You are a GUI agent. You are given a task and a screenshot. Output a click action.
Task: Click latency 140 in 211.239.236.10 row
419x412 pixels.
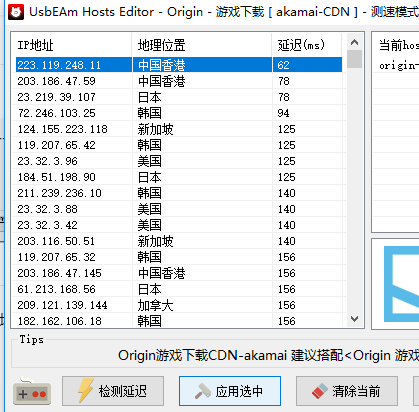[287, 193]
